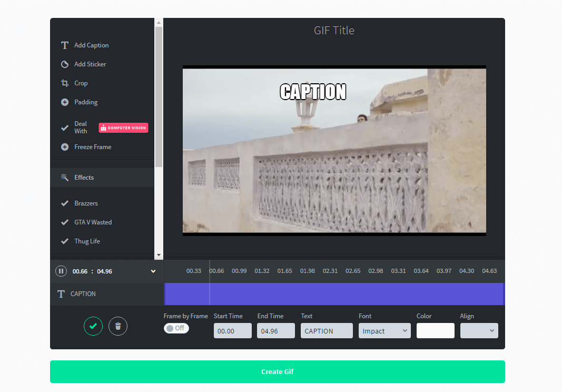Choose the Freeze Frame menu item
This screenshot has width=562, height=392.
click(x=93, y=147)
